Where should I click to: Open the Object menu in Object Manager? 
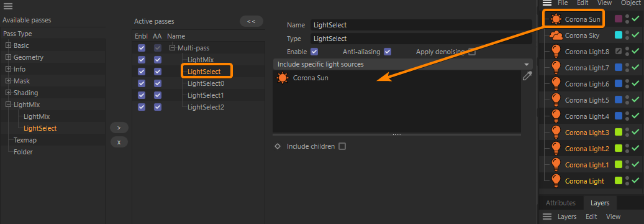[x=631, y=2]
